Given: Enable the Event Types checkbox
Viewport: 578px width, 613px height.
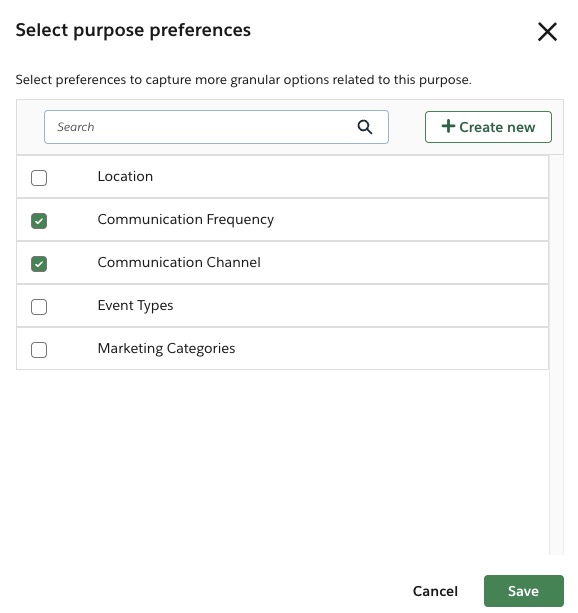Looking at the screenshot, I should point(39,307).
